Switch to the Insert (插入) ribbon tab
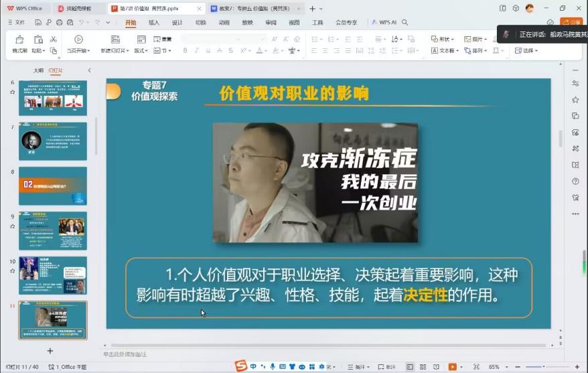This screenshot has height=373, width=588. tap(154, 22)
